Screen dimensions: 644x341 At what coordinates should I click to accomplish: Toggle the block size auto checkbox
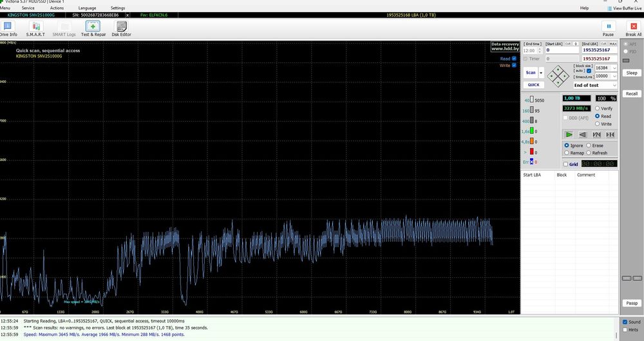[x=589, y=71]
